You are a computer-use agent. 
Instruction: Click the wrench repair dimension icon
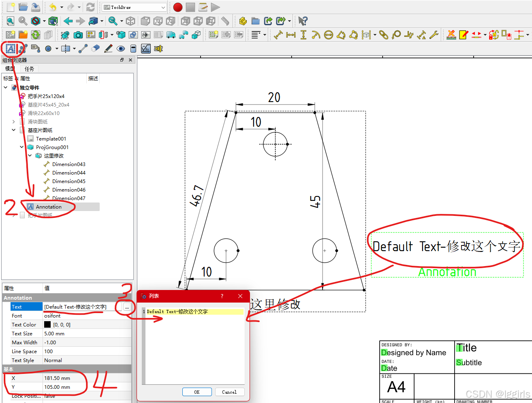(434, 35)
